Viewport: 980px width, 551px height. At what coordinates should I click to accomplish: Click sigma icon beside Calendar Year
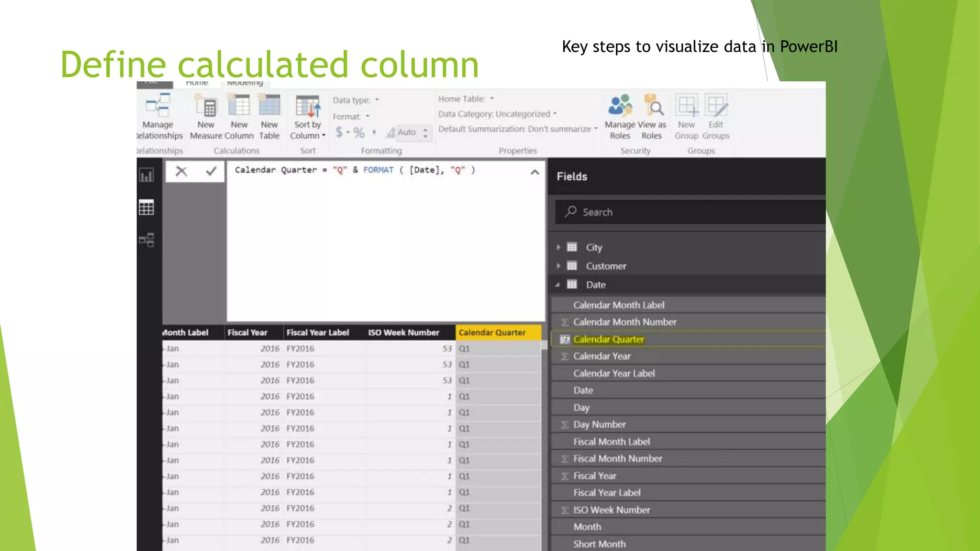coord(565,356)
